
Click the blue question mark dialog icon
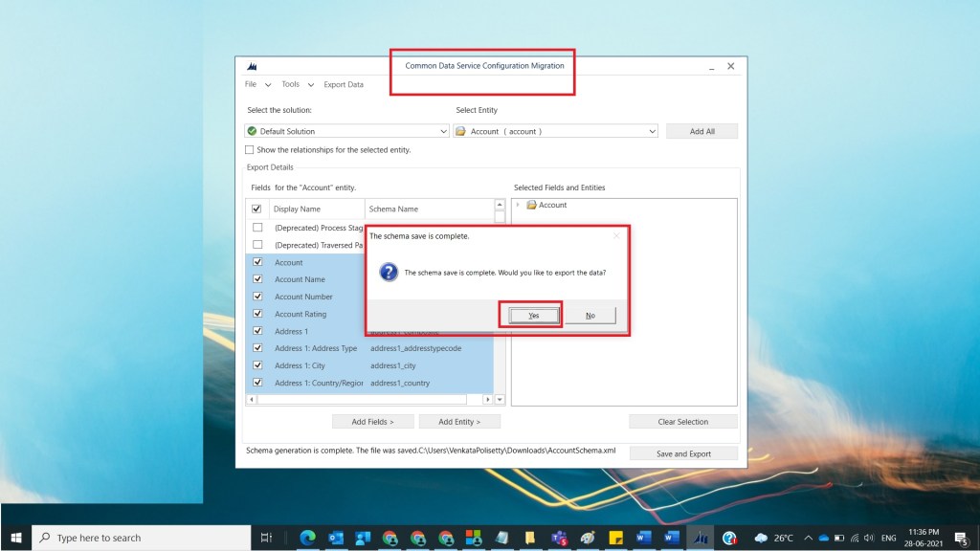(389, 273)
